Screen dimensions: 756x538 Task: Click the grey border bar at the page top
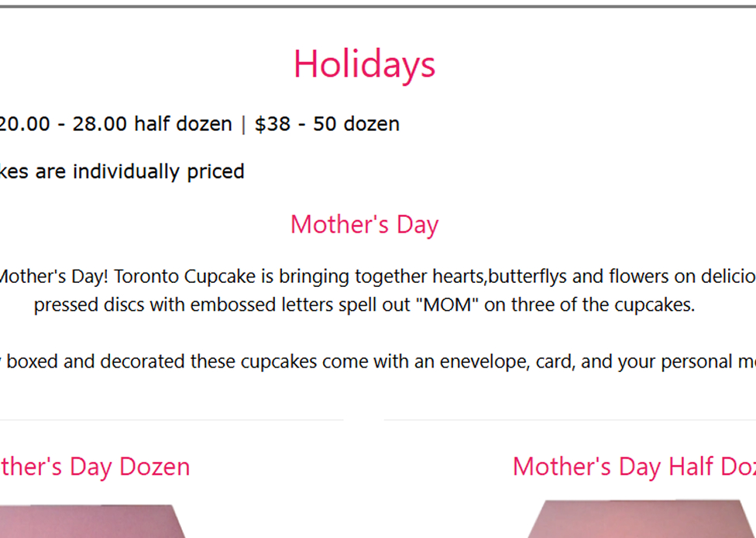[378, 6]
